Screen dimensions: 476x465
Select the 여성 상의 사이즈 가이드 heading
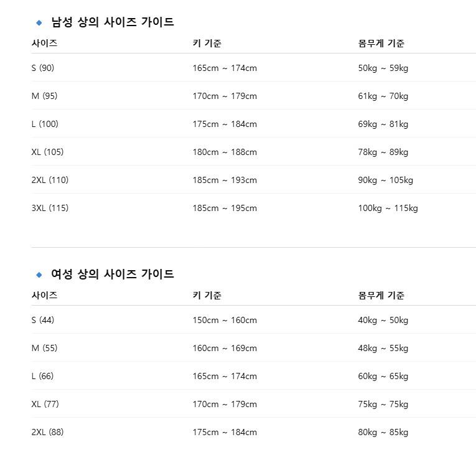pyautogui.click(x=112, y=275)
